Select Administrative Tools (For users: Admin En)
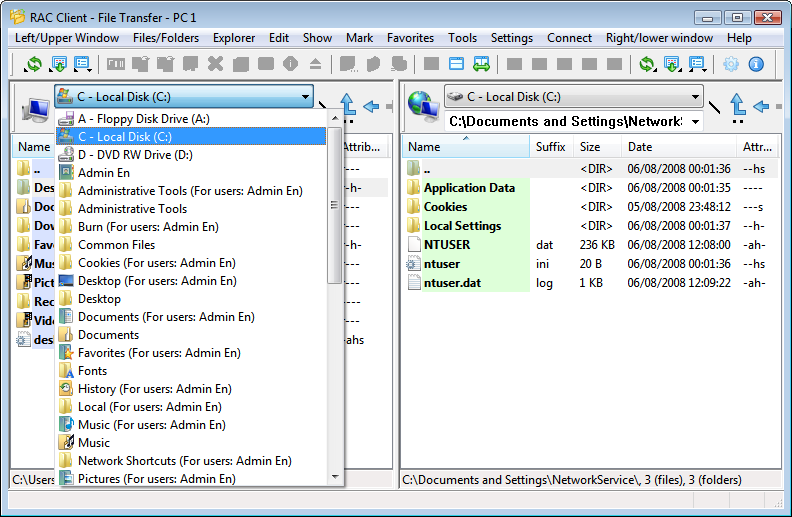This screenshot has height=517, width=792. tap(191, 191)
